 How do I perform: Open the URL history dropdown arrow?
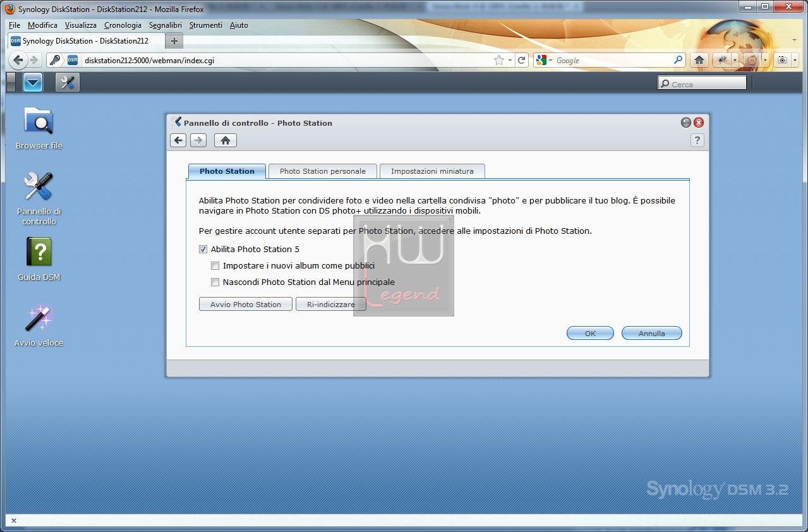(509, 61)
